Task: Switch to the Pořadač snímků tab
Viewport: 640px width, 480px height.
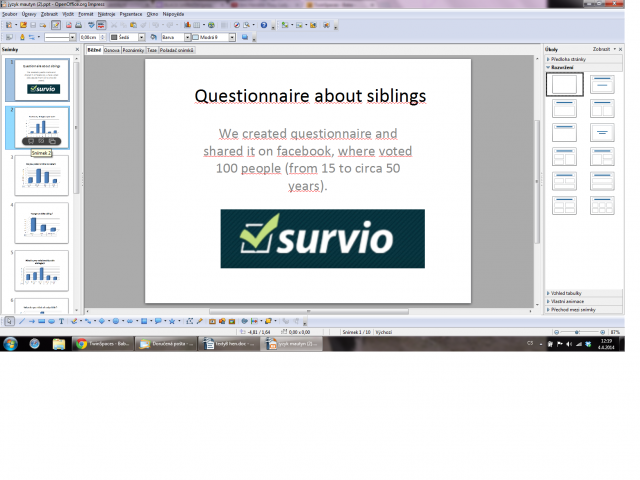Action: coord(177,50)
